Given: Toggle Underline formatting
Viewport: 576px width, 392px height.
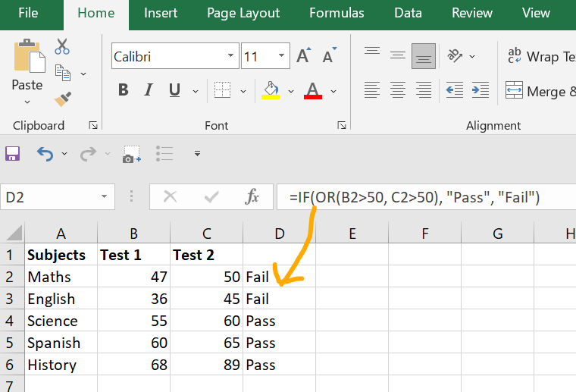Looking at the screenshot, I should click(x=174, y=90).
